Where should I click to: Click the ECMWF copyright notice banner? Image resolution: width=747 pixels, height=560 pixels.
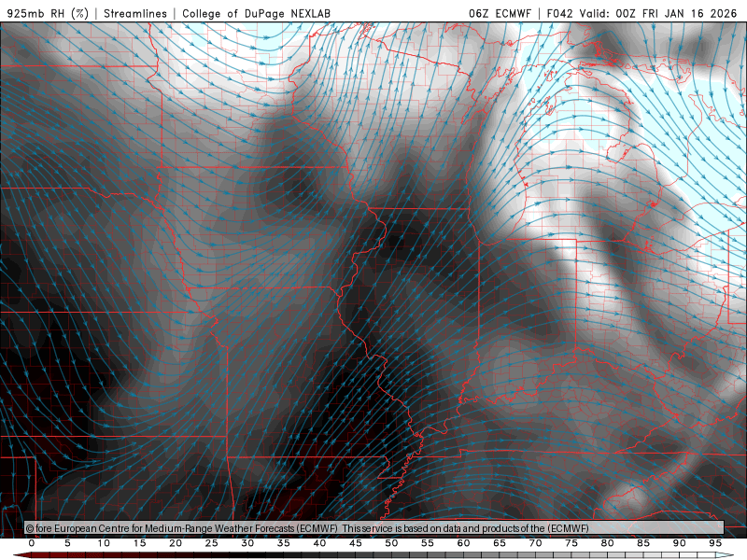click(x=374, y=528)
